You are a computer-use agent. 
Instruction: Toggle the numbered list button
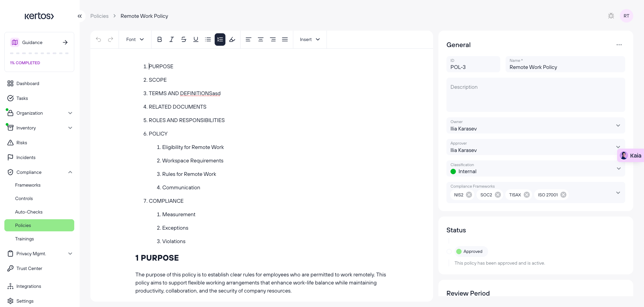[220, 39]
